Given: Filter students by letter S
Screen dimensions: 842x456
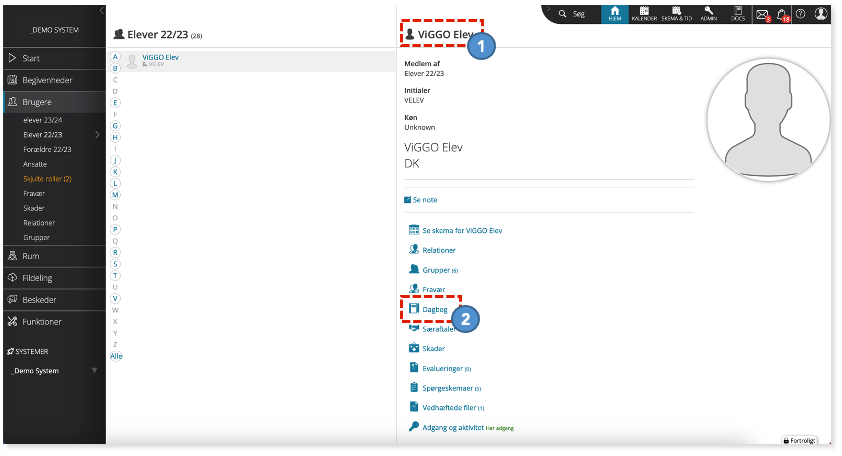Looking at the screenshot, I should click(115, 264).
